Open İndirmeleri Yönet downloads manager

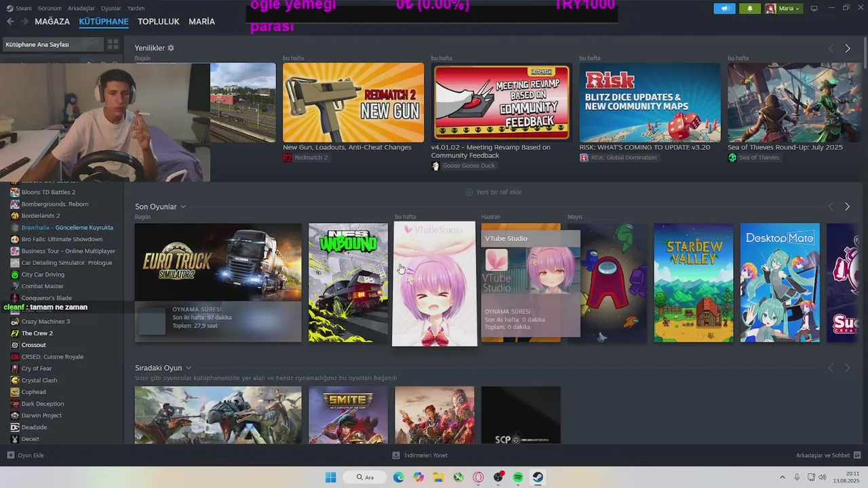pos(420,455)
